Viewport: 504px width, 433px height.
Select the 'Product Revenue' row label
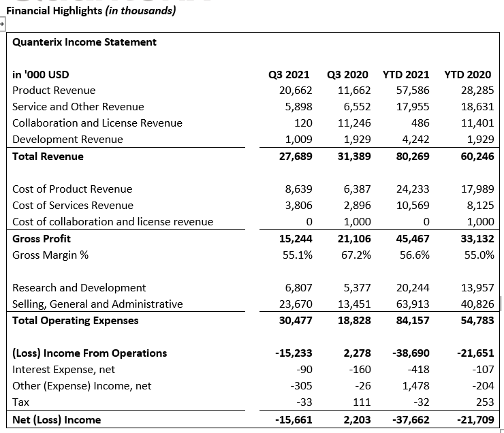(x=54, y=91)
